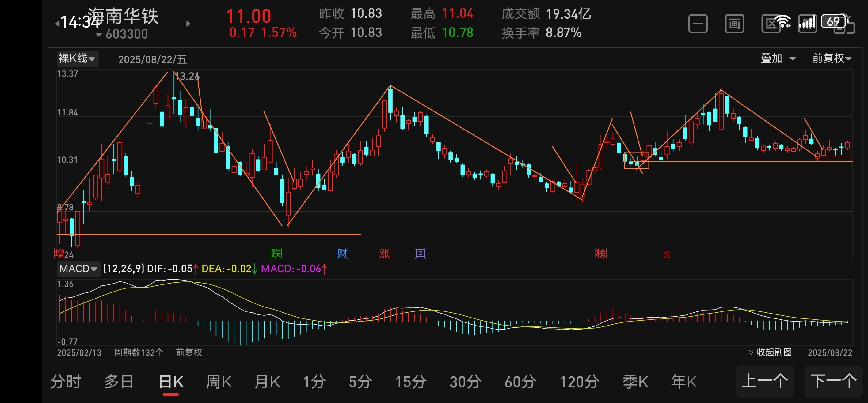Expand the stock code 603300 dropdown
Image resolution: width=868 pixels, height=403 pixels.
coord(122,34)
